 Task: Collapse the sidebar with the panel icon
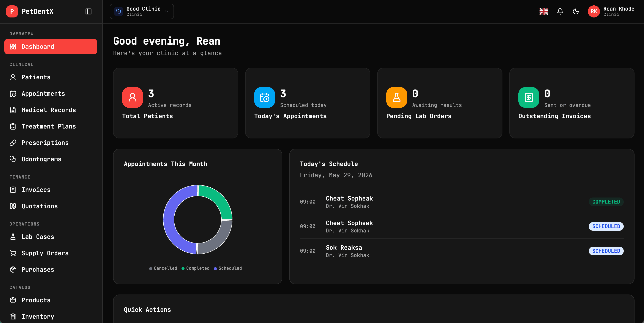[x=88, y=11]
